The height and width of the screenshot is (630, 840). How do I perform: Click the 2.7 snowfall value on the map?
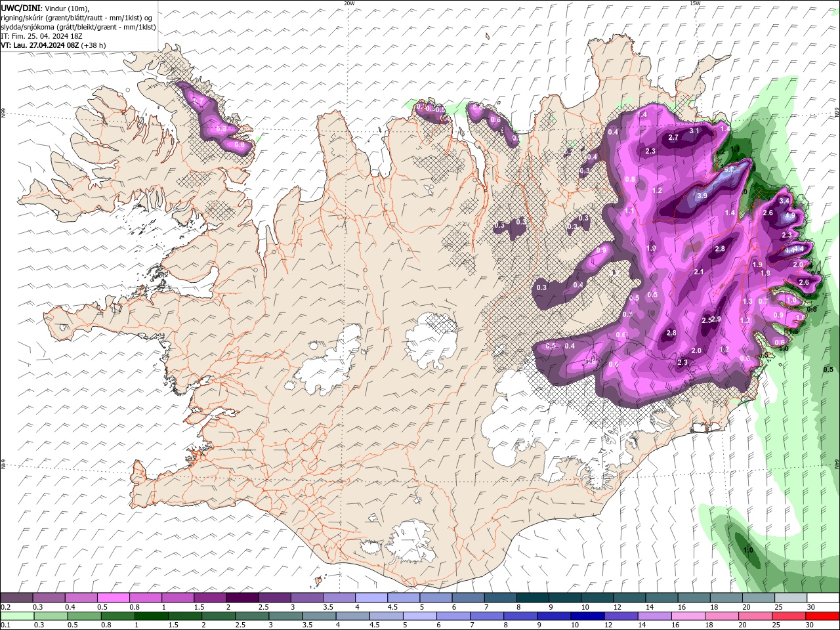click(673, 137)
